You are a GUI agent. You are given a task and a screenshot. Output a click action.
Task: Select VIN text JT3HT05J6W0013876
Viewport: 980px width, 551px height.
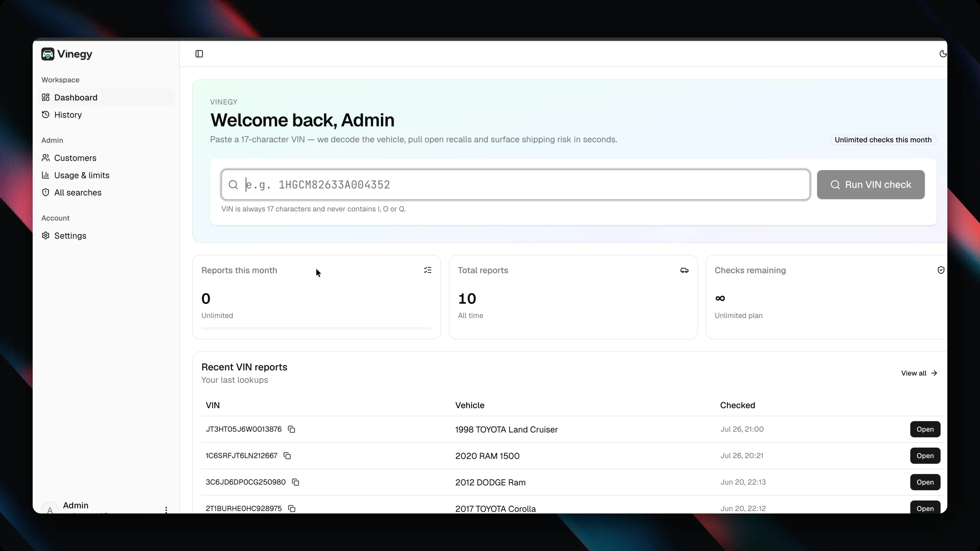tap(243, 429)
